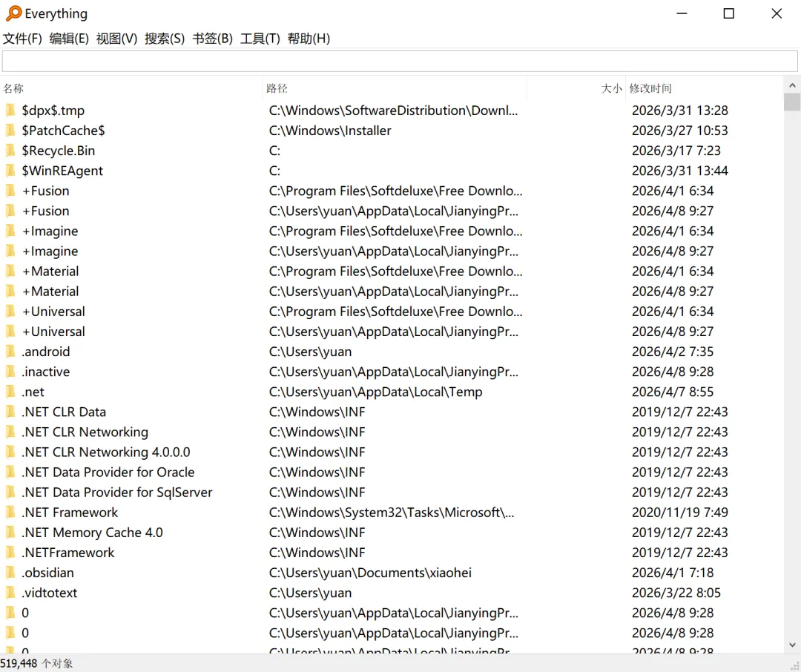Open the 编辑(E) menu
This screenshot has width=801, height=672.
click(x=69, y=39)
